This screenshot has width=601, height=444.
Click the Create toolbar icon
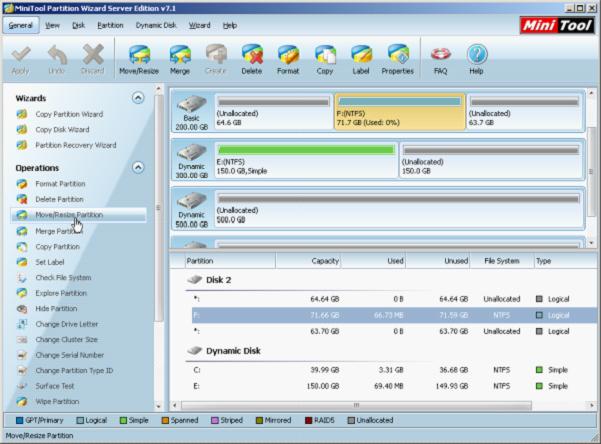pyautogui.click(x=216, y=59)
